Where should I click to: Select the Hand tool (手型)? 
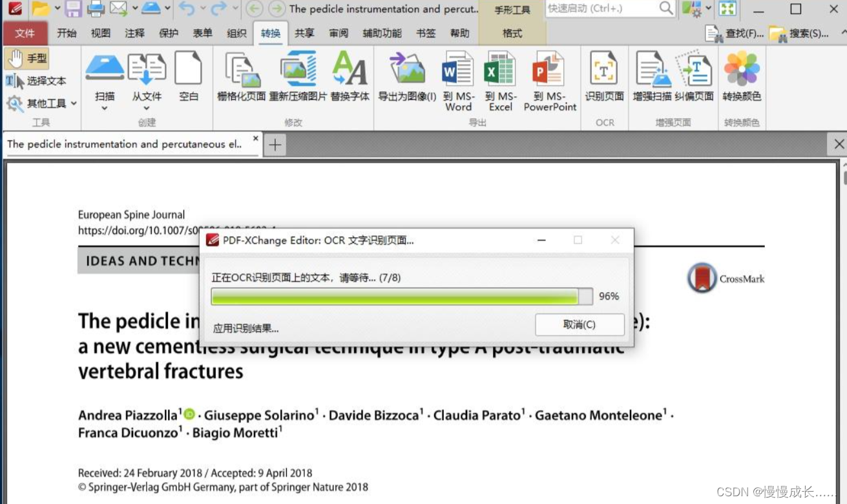pyautogui.click(x=27, y=59)
